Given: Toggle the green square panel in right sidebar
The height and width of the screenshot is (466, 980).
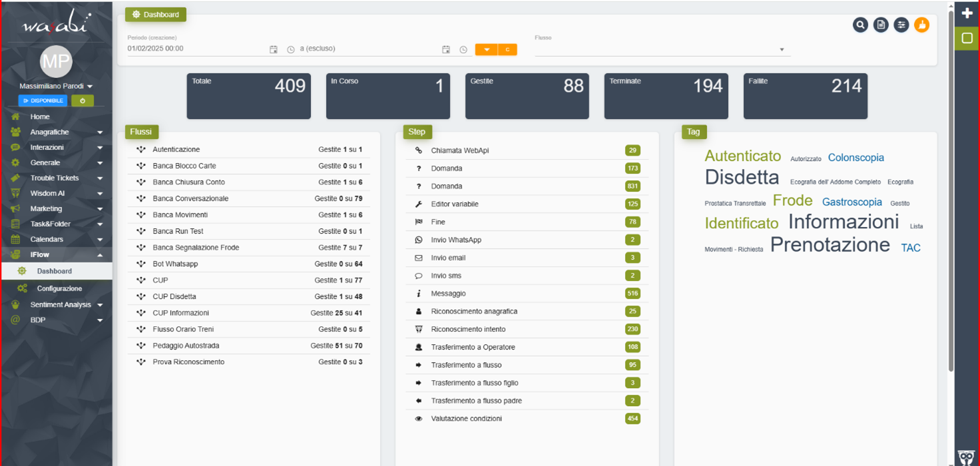Looking at the screenshot, I should pyautogui.click(x=967, y=39).
